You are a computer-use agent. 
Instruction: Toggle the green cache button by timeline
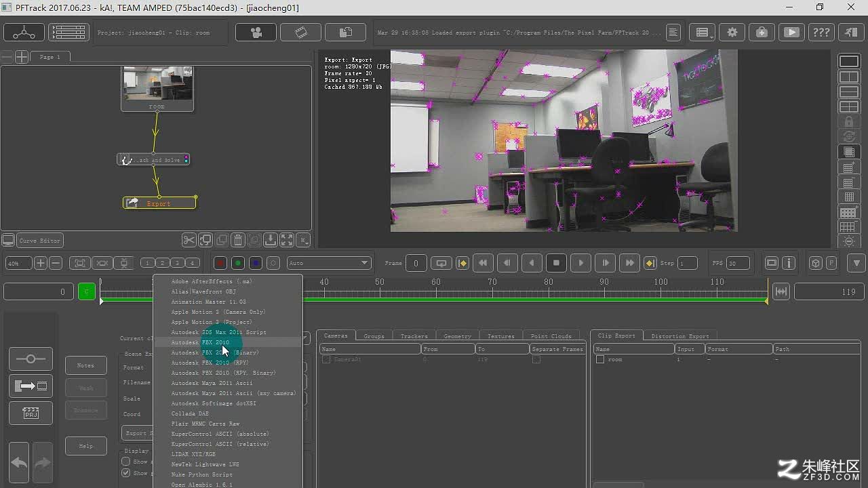[x=87, y=291]
